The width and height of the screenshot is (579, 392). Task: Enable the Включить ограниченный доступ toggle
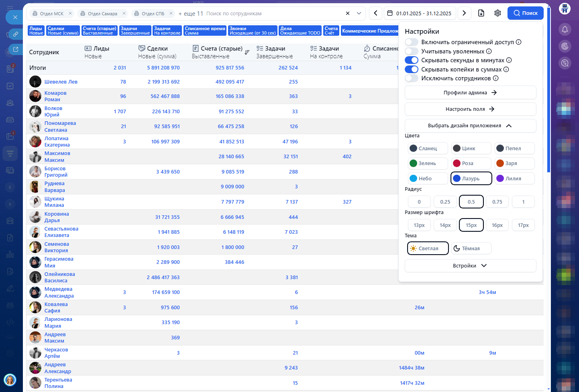pyautogui.click(x=412, y=42)
